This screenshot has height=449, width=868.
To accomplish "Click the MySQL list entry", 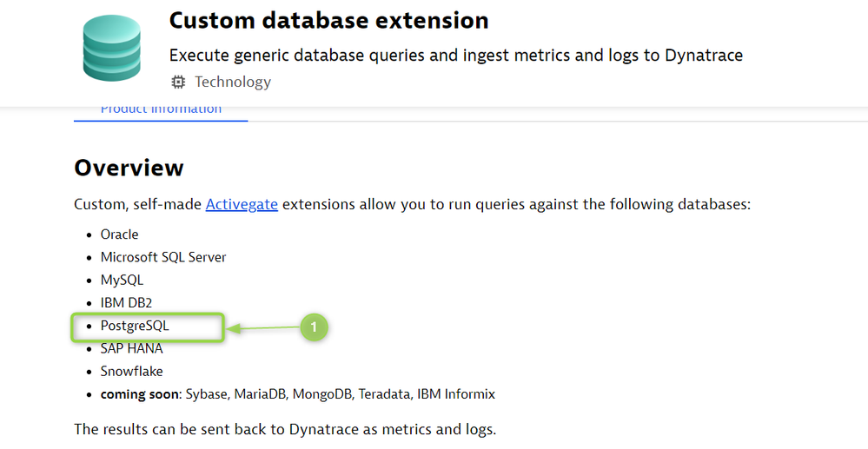I will coord(122,281).
